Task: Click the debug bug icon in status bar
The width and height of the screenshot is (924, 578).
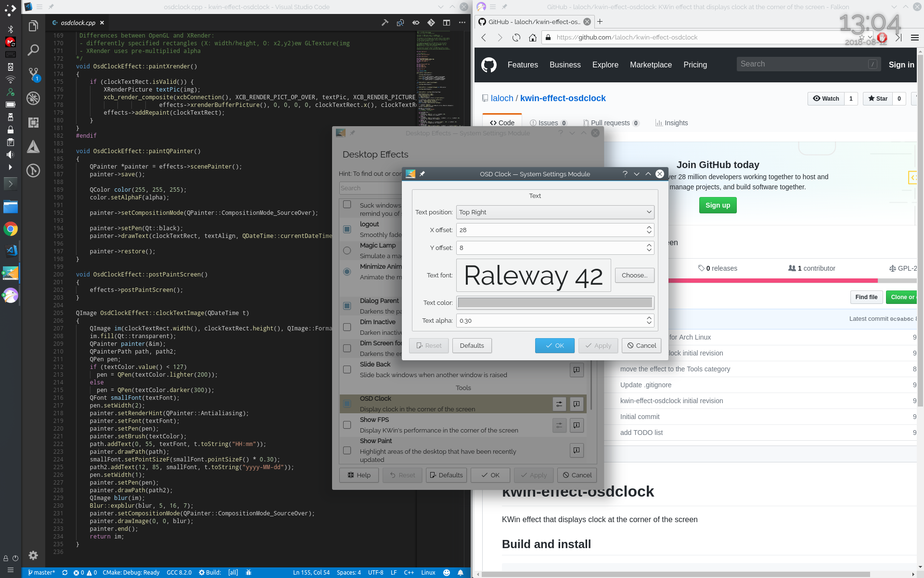Action: point(248,573)
